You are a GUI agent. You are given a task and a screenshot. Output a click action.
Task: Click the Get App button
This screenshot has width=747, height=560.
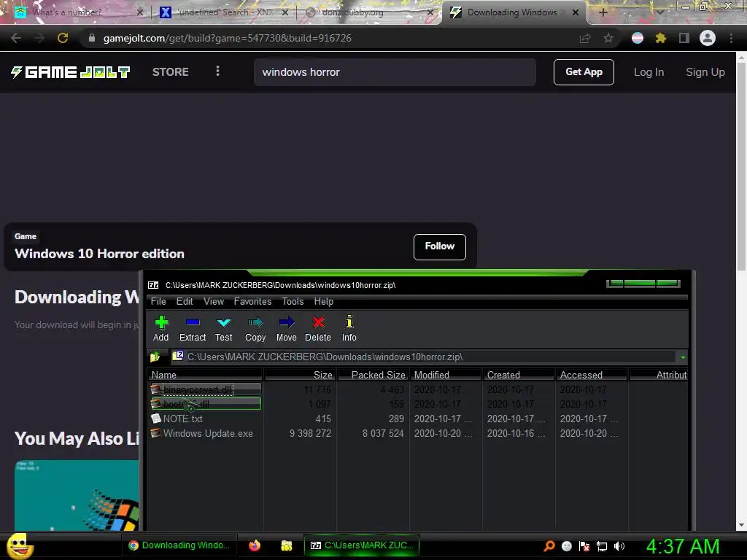pos(584,72)
